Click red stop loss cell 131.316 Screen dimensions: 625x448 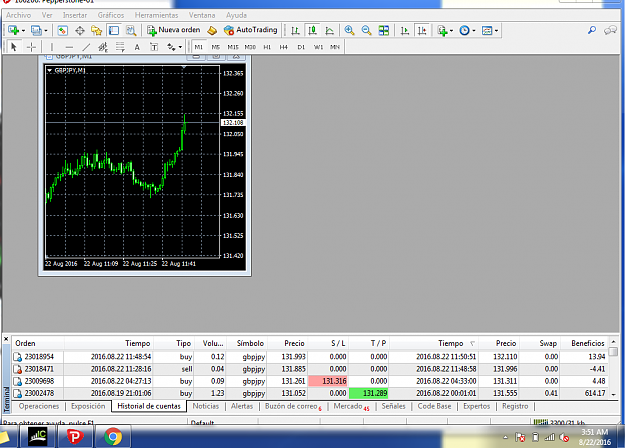tap(328, 381)
